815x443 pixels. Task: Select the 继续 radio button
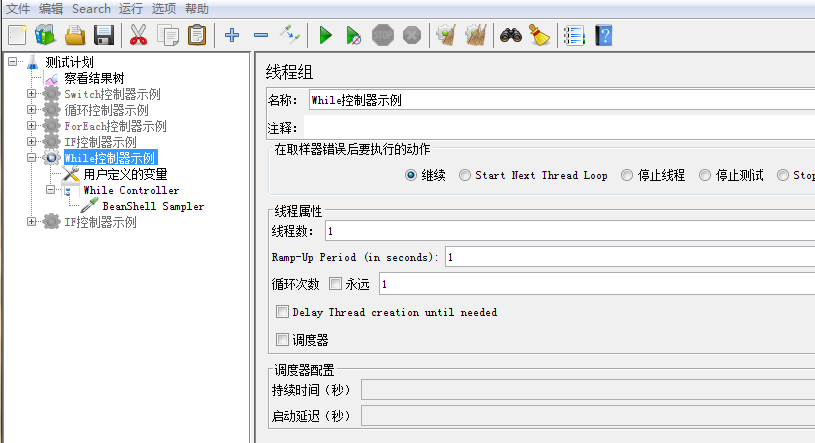pos(411,175)
